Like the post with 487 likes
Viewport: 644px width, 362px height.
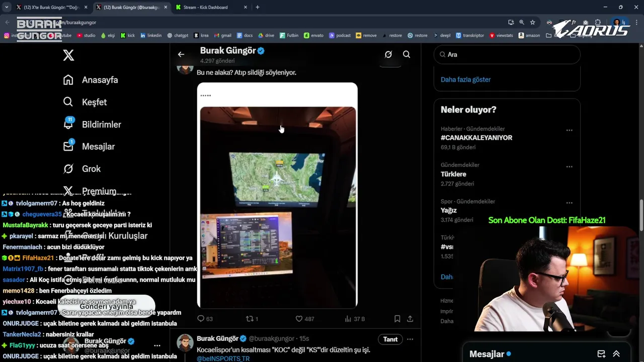click(304, 319)
